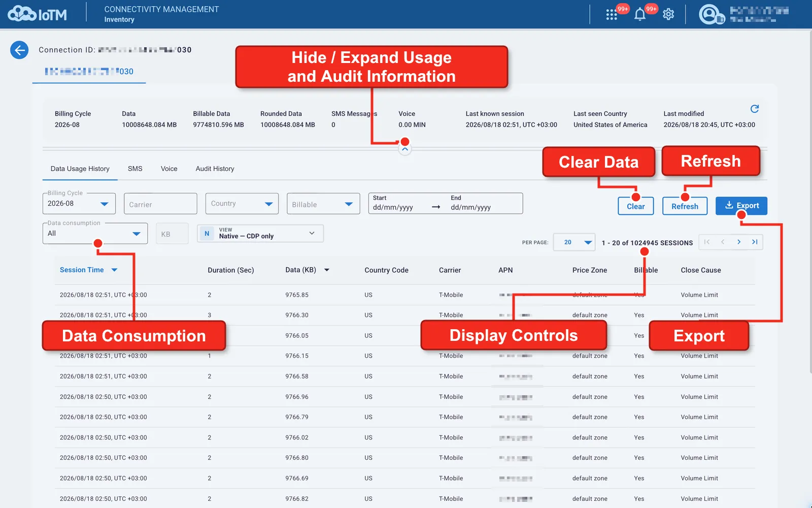The width and height of the screenshot is (812, 508).
Task: Click the Close Cause column header
Action: click(701, 270)
